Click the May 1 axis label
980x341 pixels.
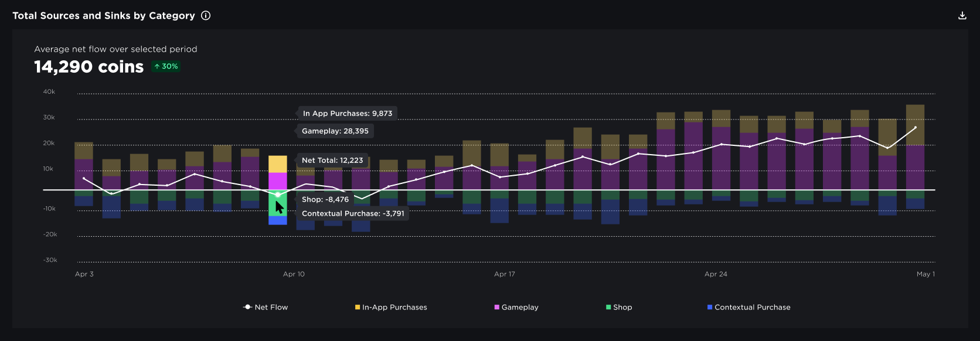click(x=925, y=274)
